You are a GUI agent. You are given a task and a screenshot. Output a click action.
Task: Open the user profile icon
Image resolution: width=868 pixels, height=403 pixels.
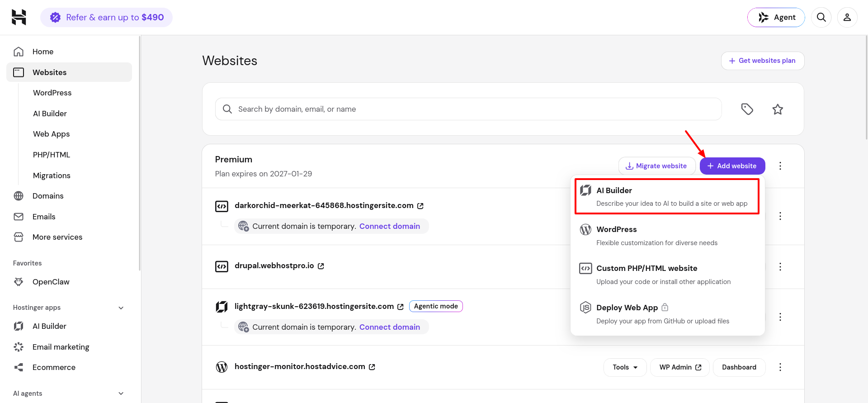pos(847,17)
